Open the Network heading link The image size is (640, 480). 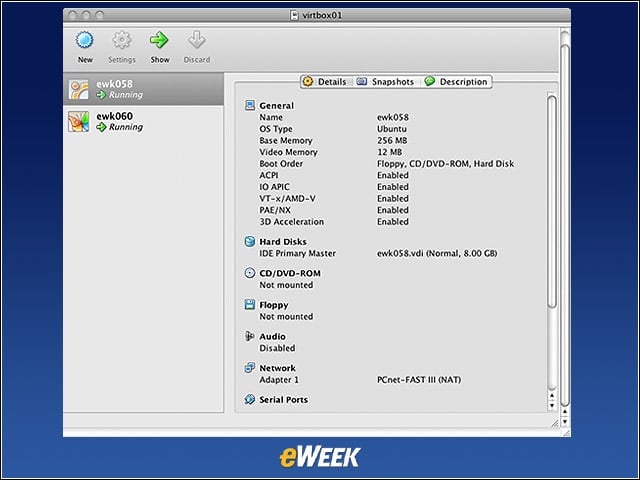278,368
